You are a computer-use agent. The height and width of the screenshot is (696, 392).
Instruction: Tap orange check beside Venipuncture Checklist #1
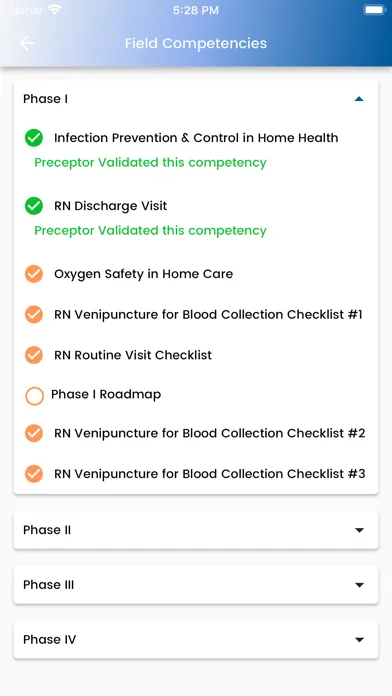(34, 315)
